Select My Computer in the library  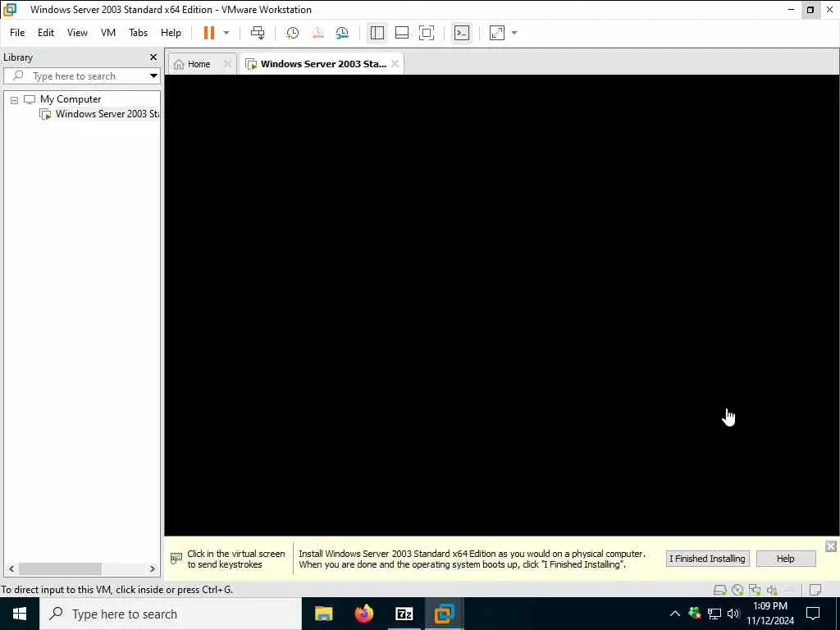click(71, 99)
